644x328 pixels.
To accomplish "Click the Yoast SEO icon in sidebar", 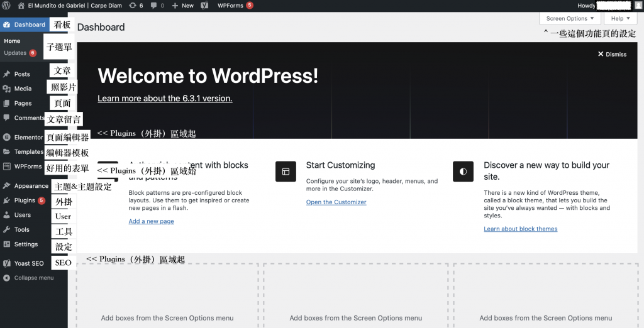I will pyautogui.click(x=6, y=263).
